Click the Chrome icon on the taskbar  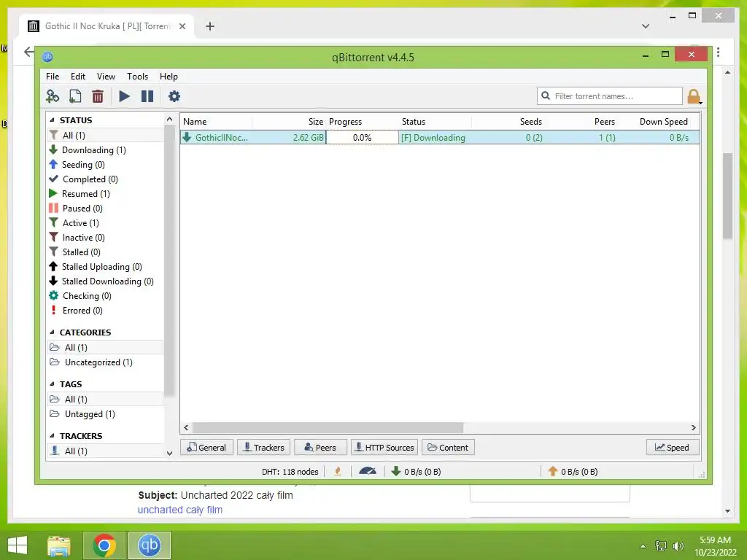point(104,545)
